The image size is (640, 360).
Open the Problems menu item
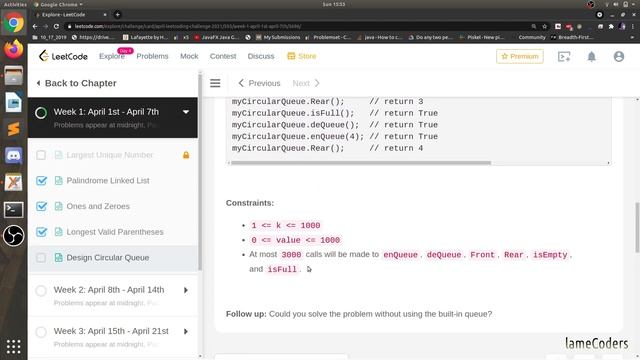[x=152, y=56]
